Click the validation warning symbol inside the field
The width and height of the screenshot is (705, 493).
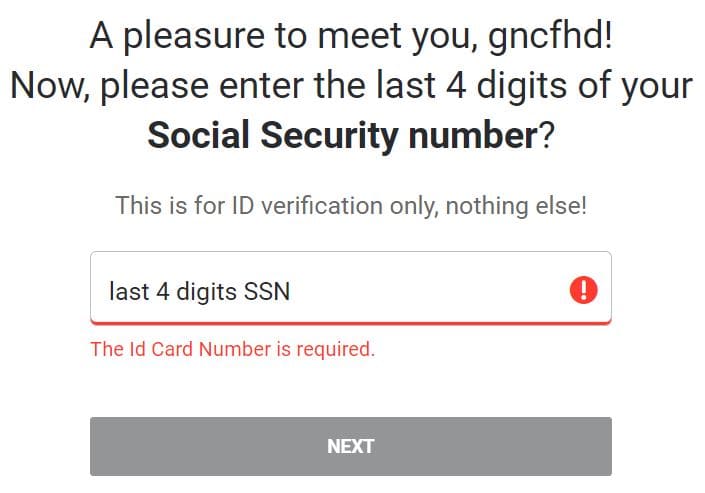[583, 290]
